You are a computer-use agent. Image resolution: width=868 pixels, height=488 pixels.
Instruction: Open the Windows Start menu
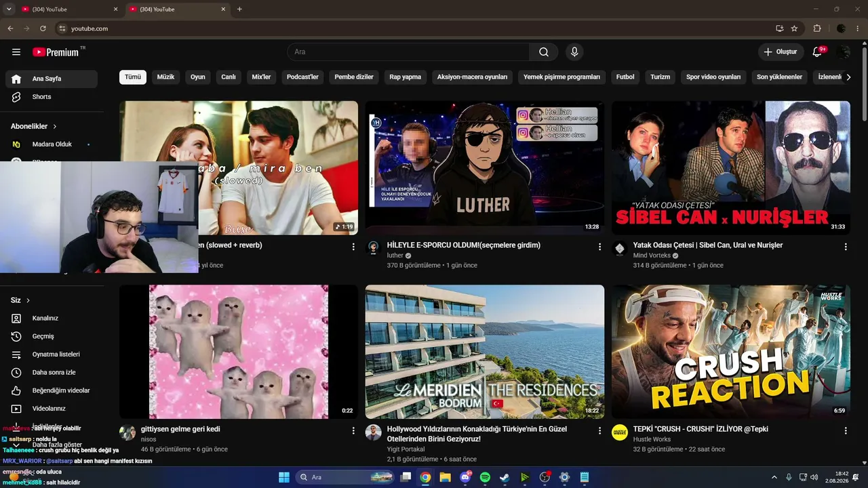click(x=284, y=477)
